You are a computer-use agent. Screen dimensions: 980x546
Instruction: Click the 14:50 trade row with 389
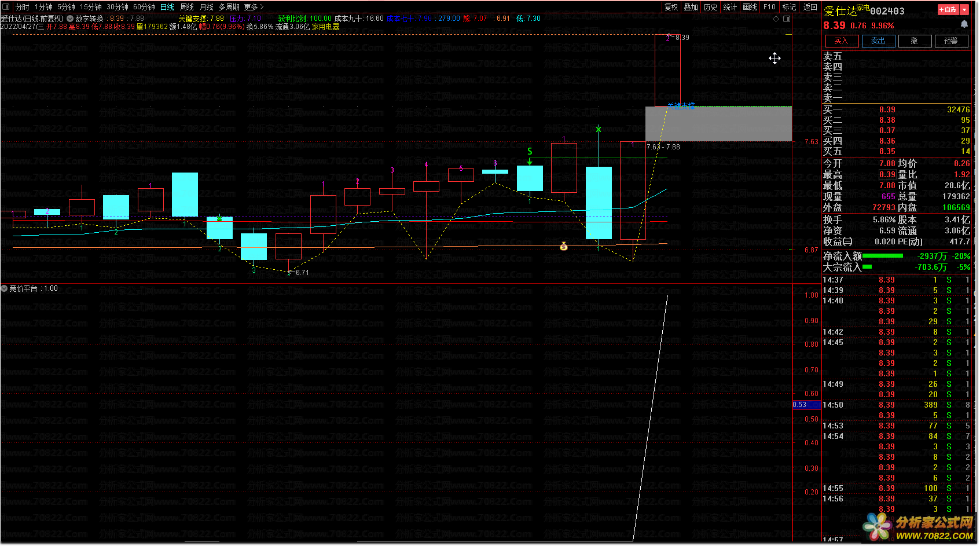(x=897, y=405)
